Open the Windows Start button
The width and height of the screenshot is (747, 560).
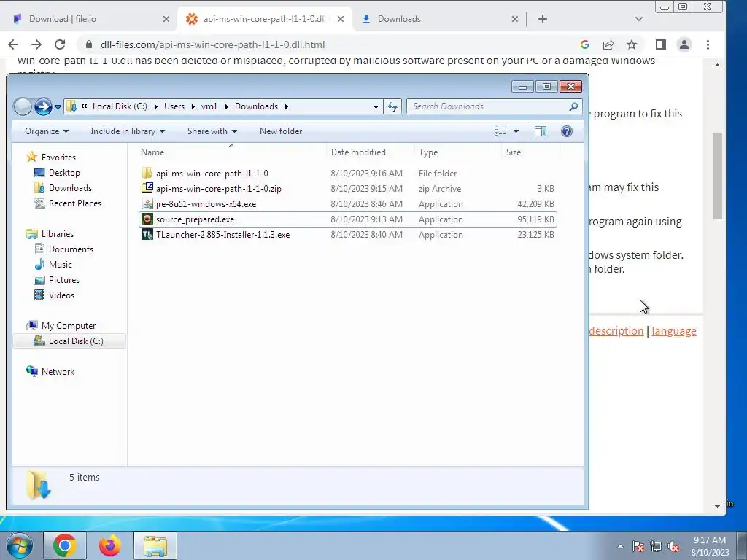click(19, 545)
